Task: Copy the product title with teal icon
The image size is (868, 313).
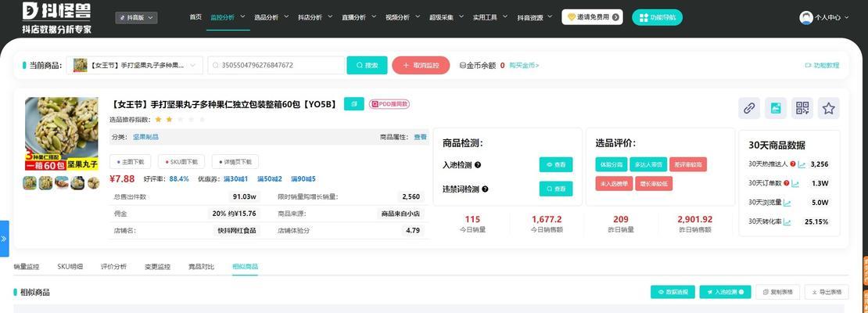Action: pyautogui.click(x=353, y=103)
